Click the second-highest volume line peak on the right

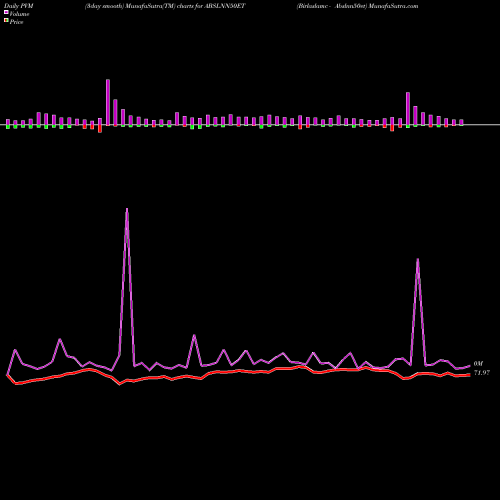[x=418, y=259]
